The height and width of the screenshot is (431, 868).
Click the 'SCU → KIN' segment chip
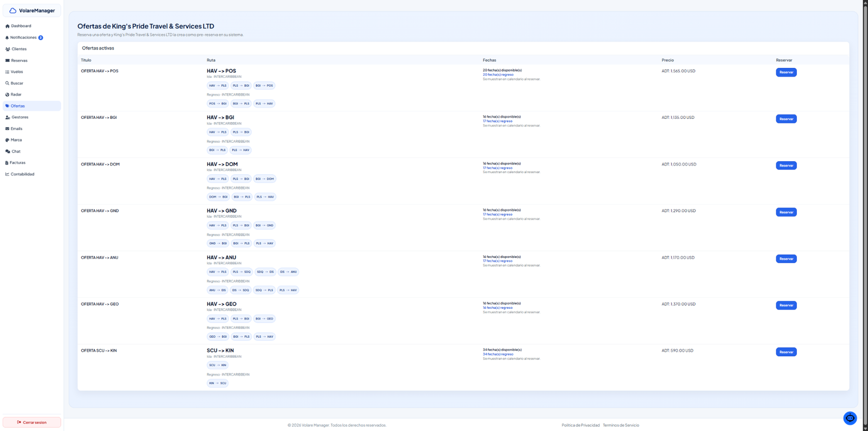pyautogui.click(x=218, y=365)
